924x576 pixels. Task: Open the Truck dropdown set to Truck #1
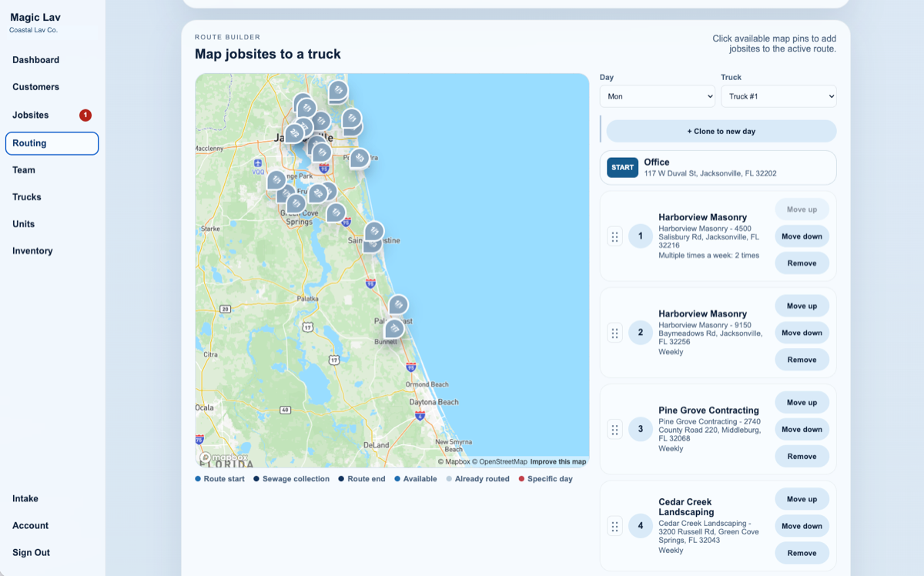point(778,96)
